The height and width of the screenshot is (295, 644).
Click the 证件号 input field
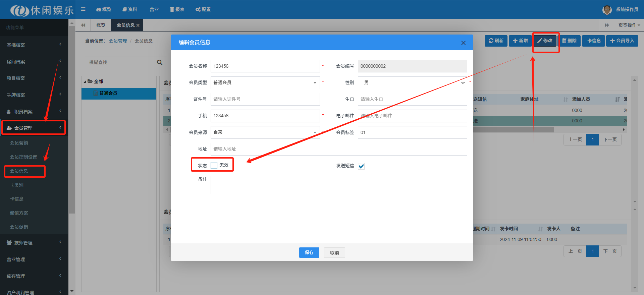265,99
